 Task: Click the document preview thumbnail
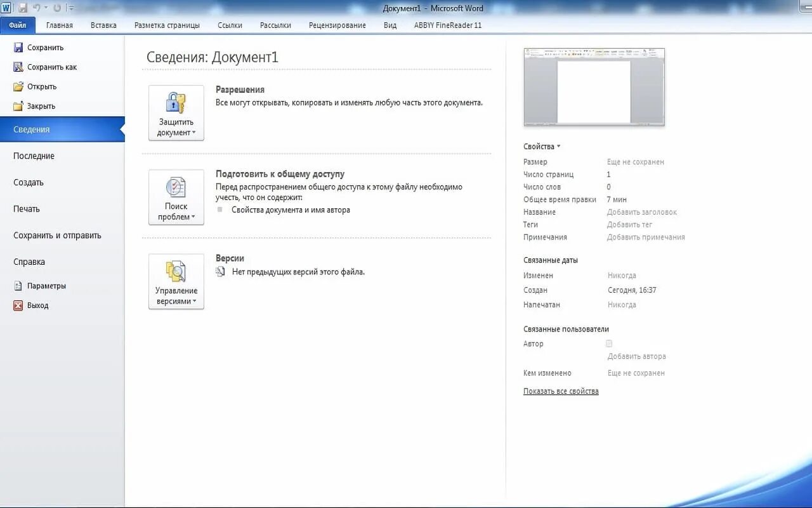(x=594, y=87)
